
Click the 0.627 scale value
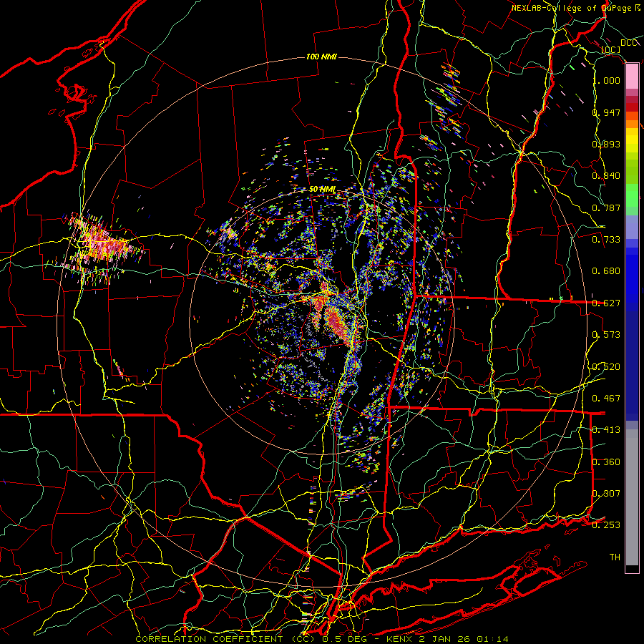pos(606,303)
